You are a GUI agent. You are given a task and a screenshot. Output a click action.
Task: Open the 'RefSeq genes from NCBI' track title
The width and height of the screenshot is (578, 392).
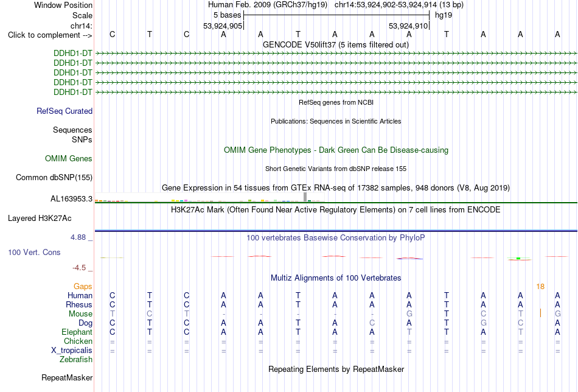[x=336, y=102]
